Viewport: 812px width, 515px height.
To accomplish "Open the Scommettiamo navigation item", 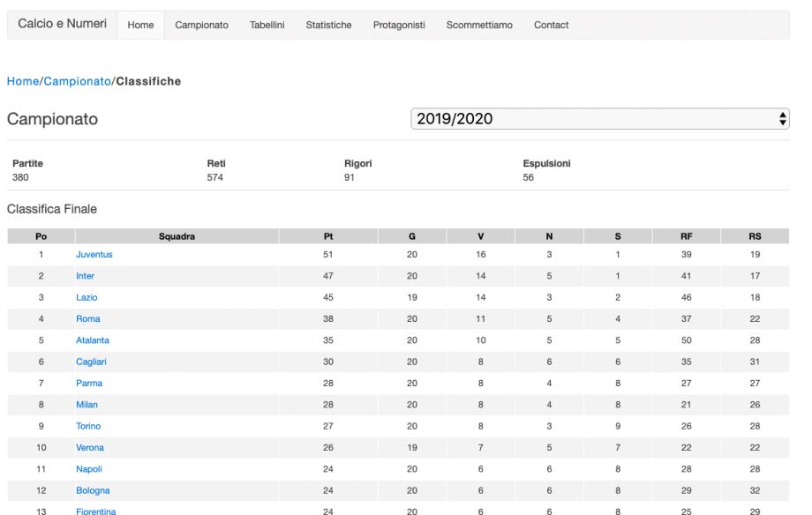I will point(479,25).
